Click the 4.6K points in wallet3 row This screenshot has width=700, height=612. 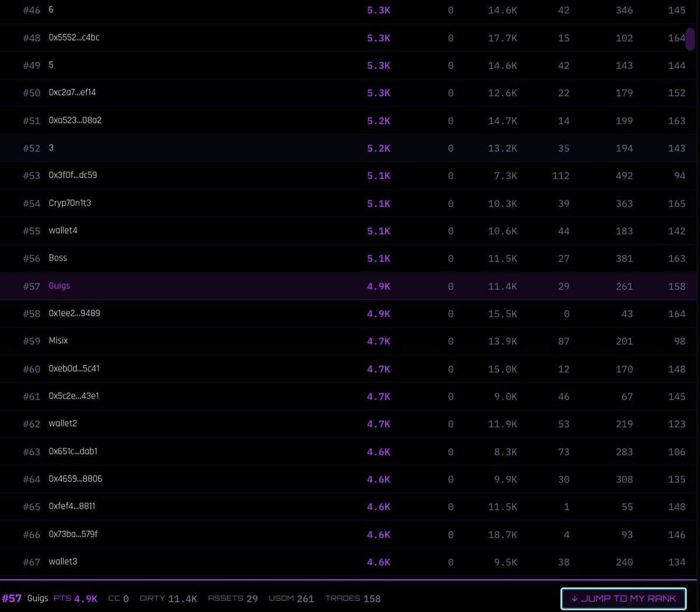click(x=379, y=562)
